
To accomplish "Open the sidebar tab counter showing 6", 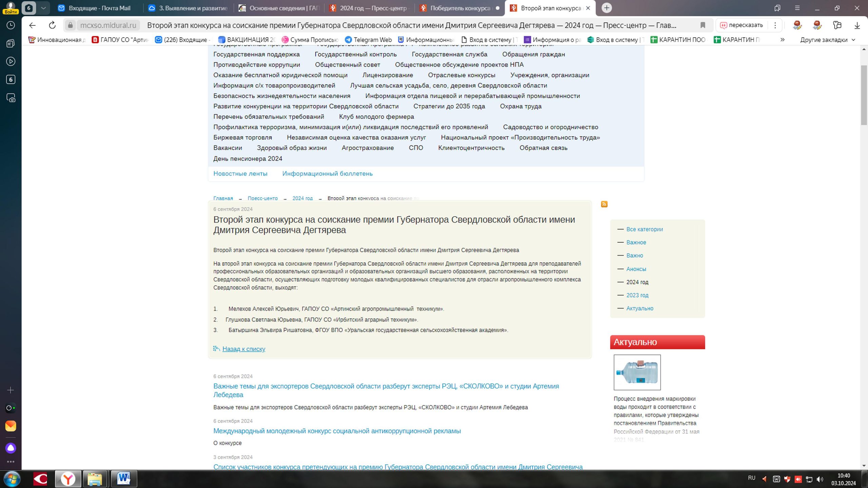I will 11,80.
